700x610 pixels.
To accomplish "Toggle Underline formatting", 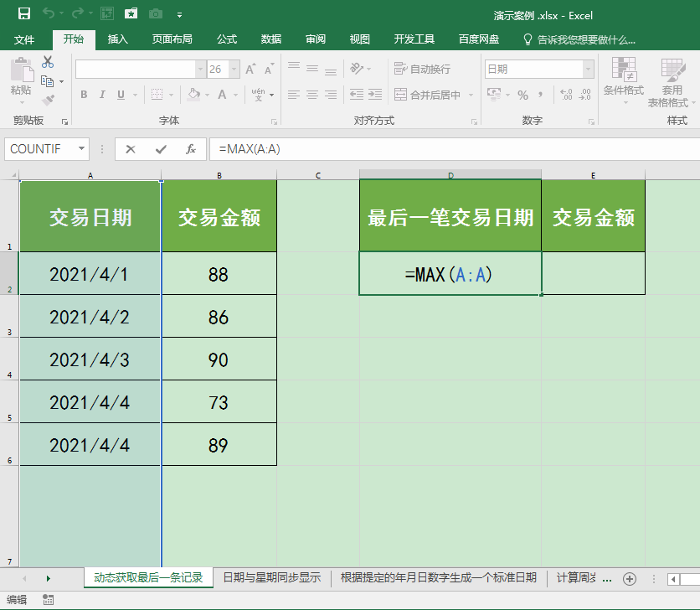I will 121,95.
